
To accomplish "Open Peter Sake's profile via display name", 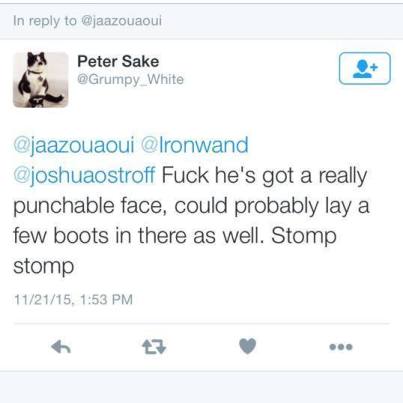I will 118,61.
